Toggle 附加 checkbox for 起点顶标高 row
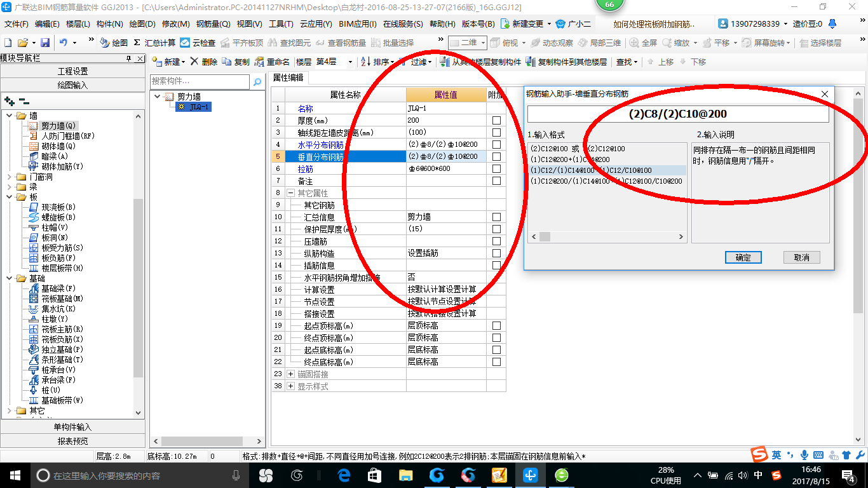 pyautogui.click(x=496, y=325)
